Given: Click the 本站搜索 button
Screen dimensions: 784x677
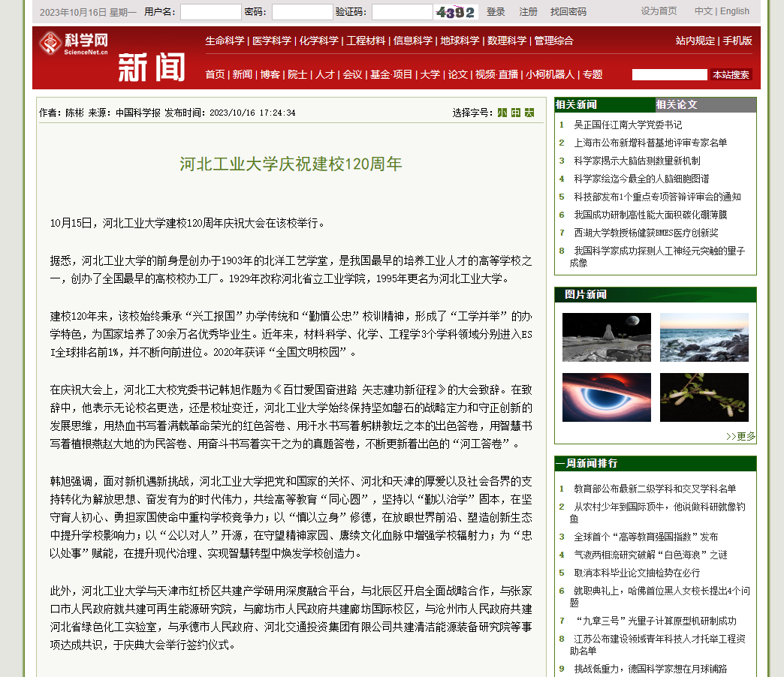Looking at the screenshot, I should tap(731, 75).
